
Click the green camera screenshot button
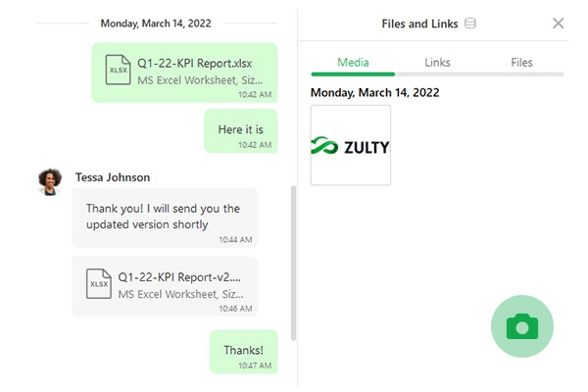point(522,326)
